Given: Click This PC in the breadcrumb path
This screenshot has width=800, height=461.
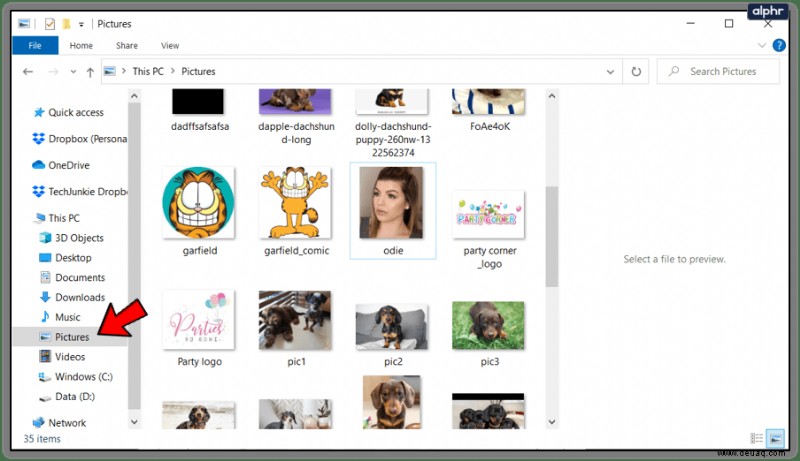Looking at the screenshot, I should (x=148, y=71).
